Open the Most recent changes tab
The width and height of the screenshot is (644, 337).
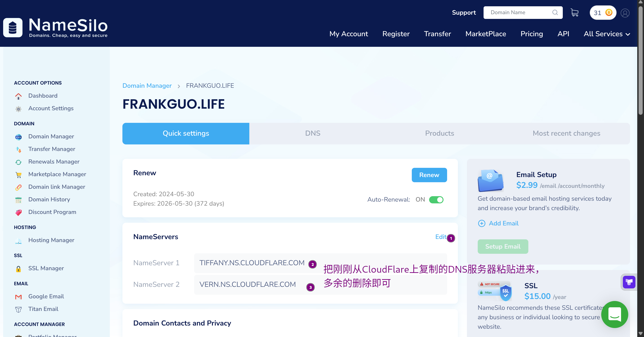(566, 133)
